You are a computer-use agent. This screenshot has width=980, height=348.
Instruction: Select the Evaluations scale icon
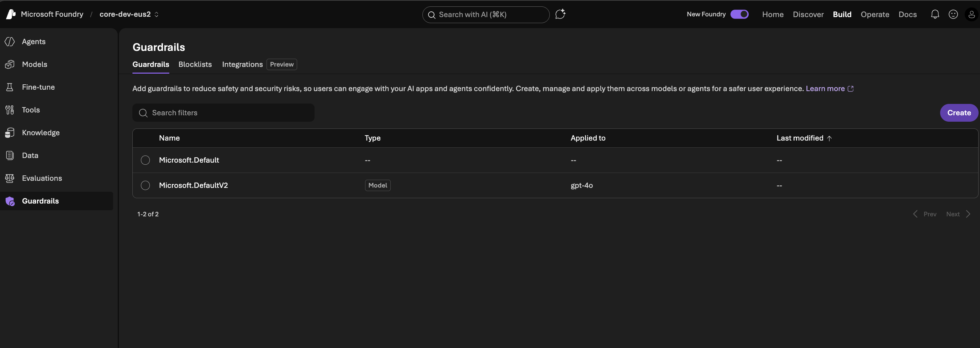[x=10, y=178]
